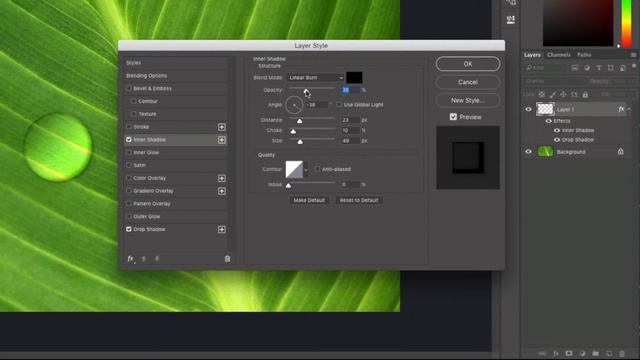The width and height of the screenshot is (640, 360).
Task: Filter layers by smart object icon
Action: (x=622, y=68)
